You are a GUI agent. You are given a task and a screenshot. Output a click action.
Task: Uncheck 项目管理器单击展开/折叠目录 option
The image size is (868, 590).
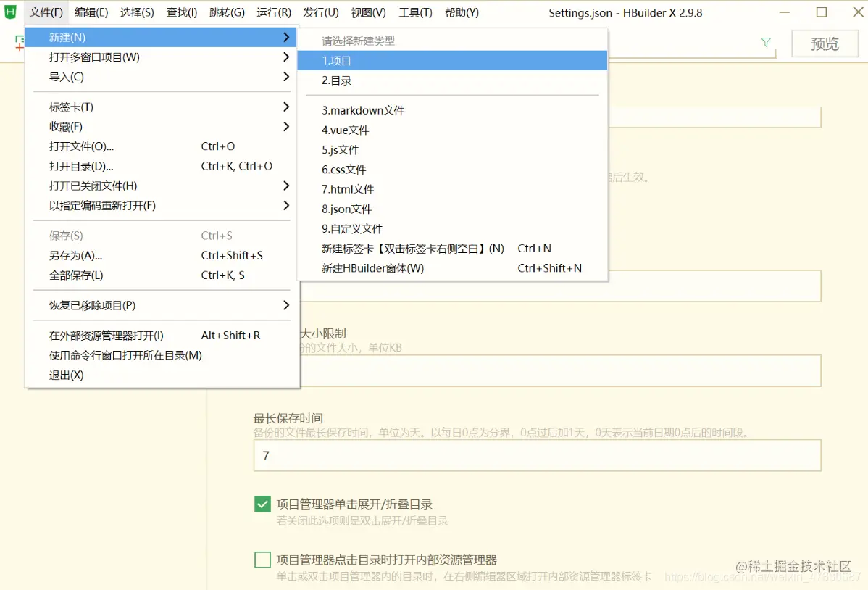(262, 503)
